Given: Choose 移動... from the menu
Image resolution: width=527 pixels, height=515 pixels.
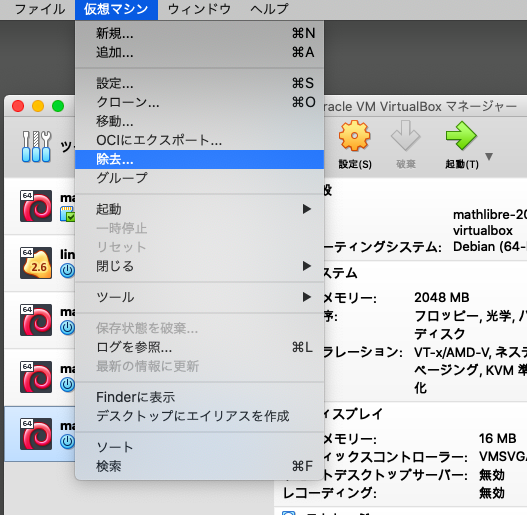Looking at the screenshot, I should 200,121.
